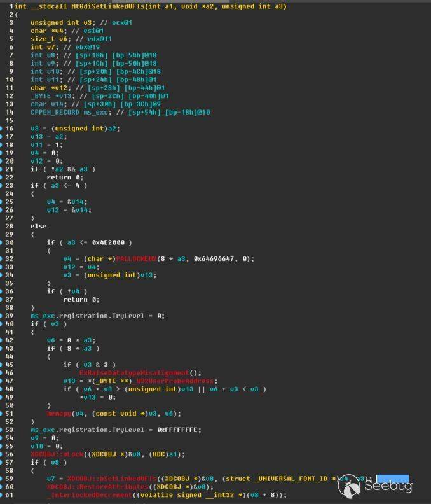Select the __stdcall keyword in the function signature
This screenshot has width=431, height=504.
point(48,6)
